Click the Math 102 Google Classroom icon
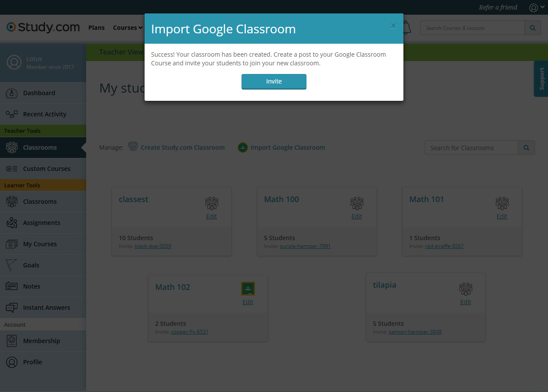The width and height of the screenshot is (548, 392). pos(248,289)
